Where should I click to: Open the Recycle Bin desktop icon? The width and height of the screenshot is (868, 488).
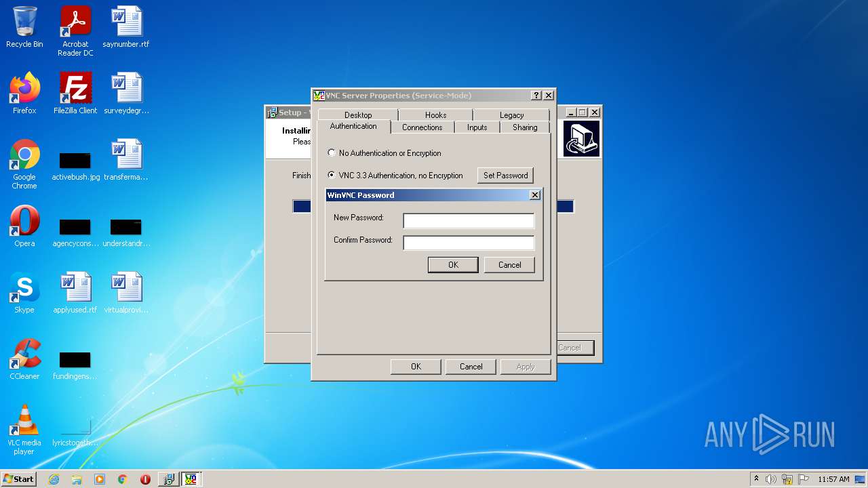tap(24, 27)
